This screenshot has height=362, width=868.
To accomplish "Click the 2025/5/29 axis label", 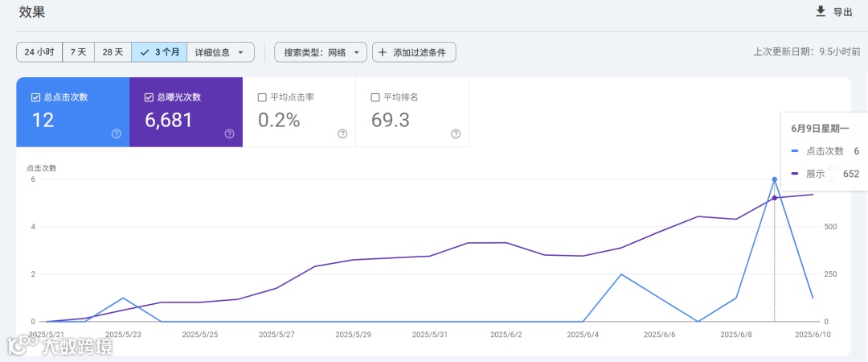I will tap(353, 335).
